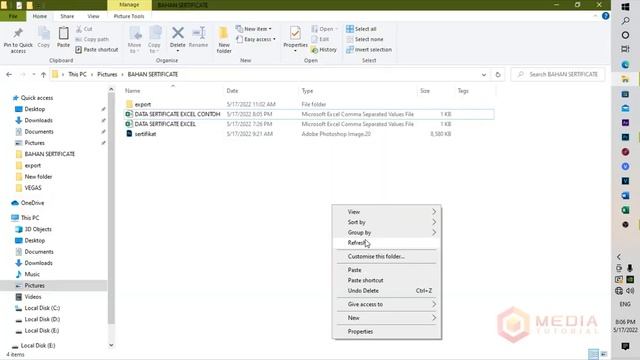Image resolution: width=640 pixels, height=360 pixels.
Task: Choose Customise this folder
Action: pyautogui.click(x=387, y=256)
